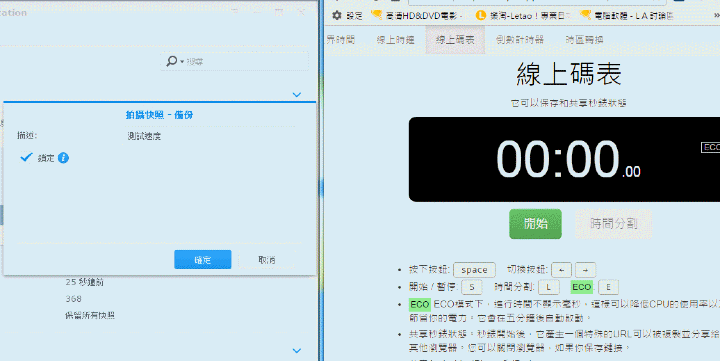Click the magnifier search icon in left window
Image resolution: width=720 pixels, height=361 pixels.
pyautogui.click(x=172, y=61)
